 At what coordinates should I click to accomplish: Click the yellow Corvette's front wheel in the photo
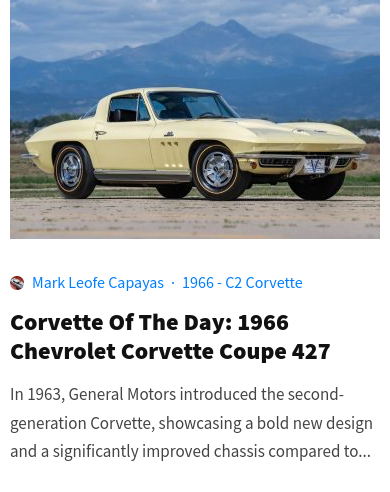218,172
